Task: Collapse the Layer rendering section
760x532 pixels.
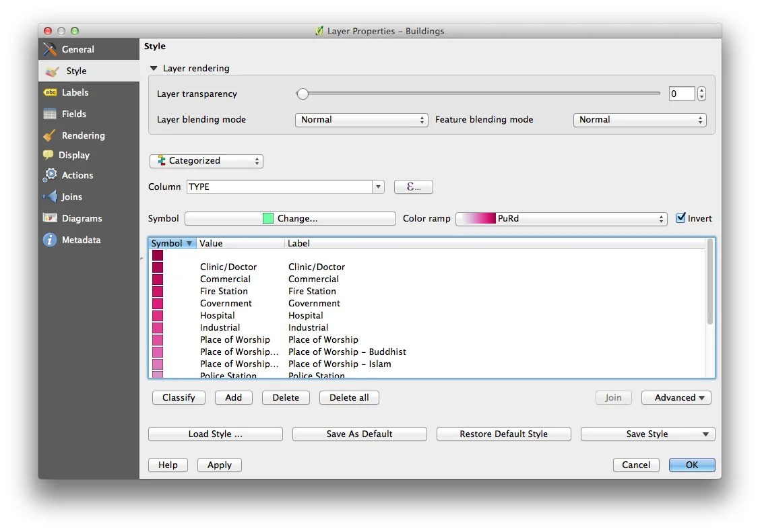Action: (154, 69)
